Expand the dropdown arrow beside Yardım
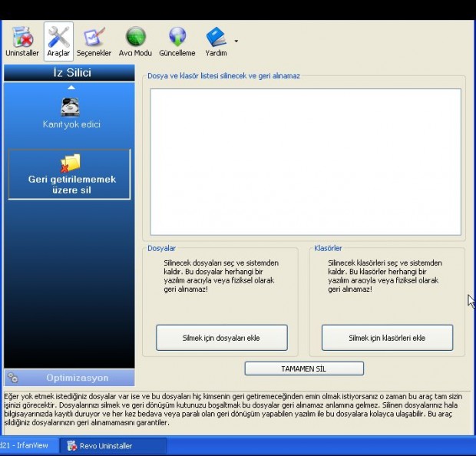Viewport: 476px width, 456px height. point(236,41)
